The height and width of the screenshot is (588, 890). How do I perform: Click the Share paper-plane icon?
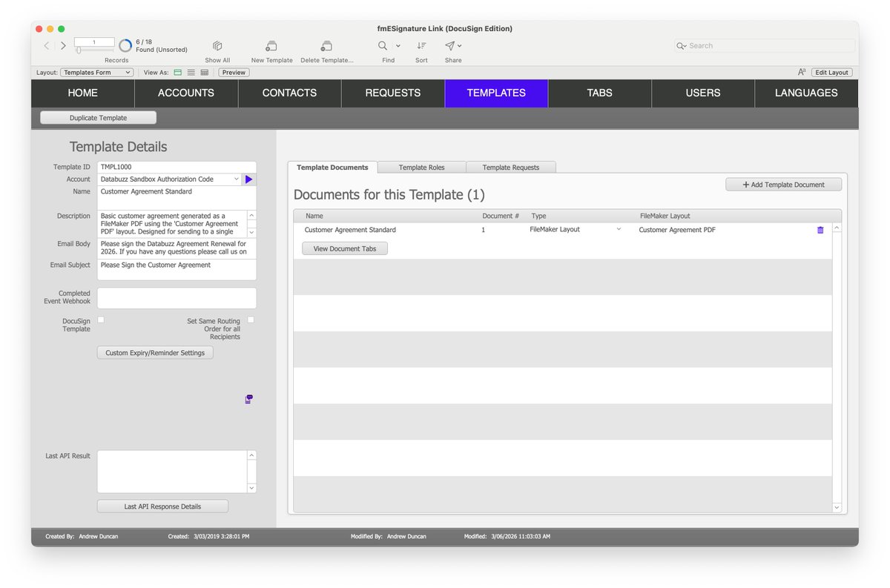(449, 45)
